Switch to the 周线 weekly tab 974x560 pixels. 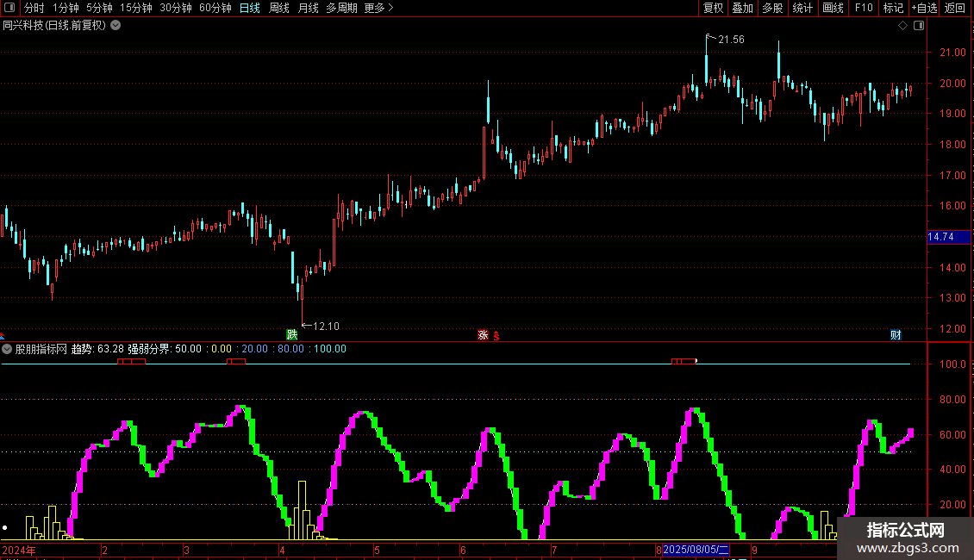point(279,8)
